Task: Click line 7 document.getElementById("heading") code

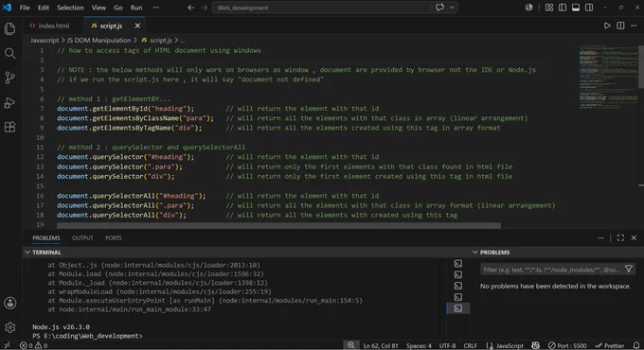Action: [125, 109]
